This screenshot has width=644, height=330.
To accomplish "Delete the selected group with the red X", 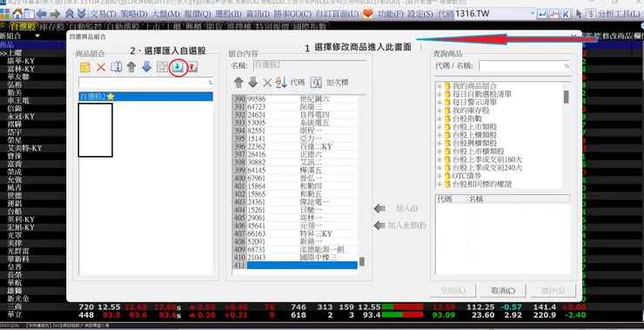I will pos(101,67).
